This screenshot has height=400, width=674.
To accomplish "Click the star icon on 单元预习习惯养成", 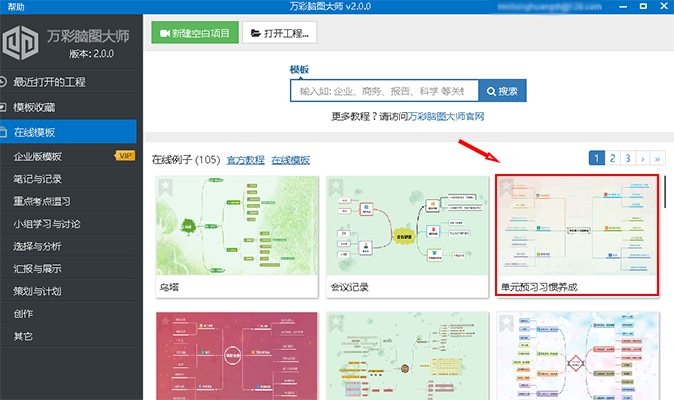I will pyautogui.click(x=508, y=187).
